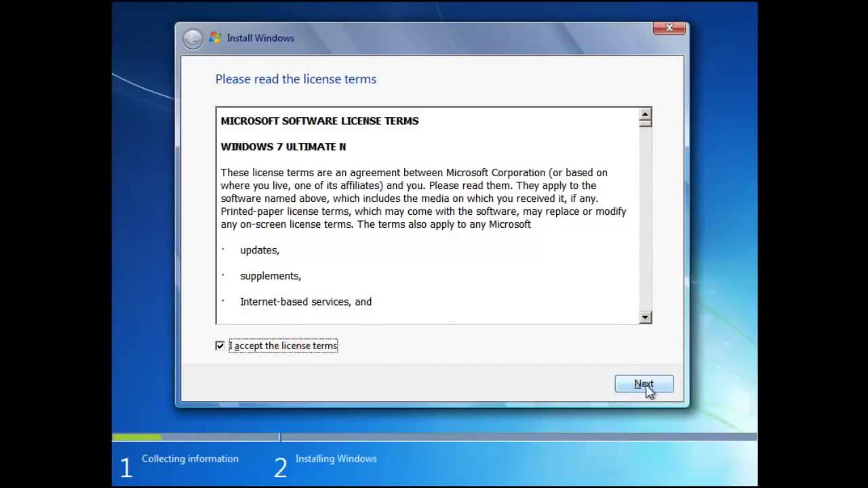Click 'Please read the license terms' heading
The image size is (868, 488).
click(x=296, y=79)
